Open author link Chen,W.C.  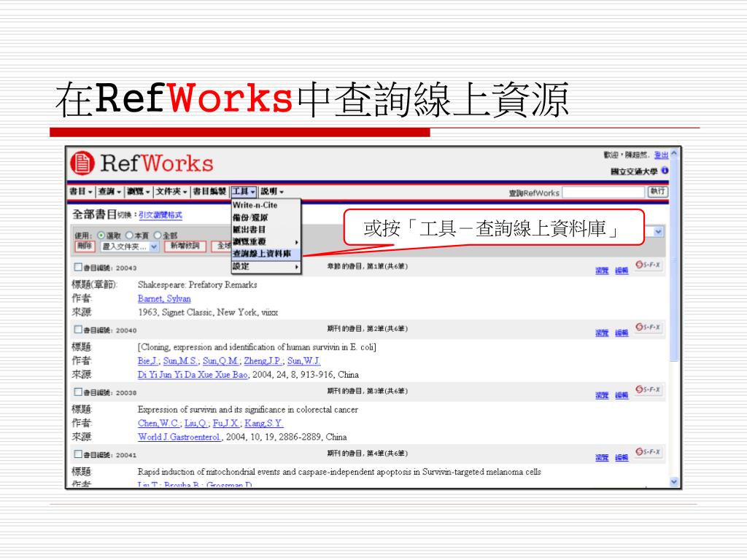coord(158,424)
